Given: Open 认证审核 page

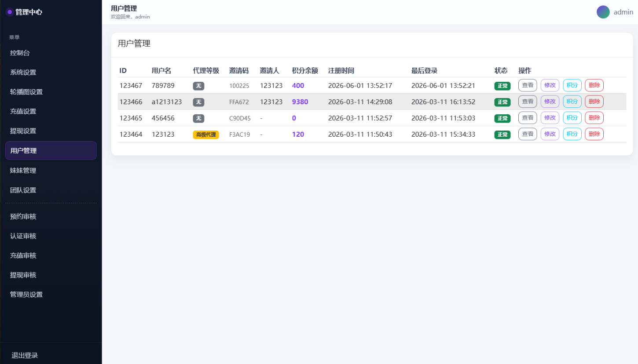Looking at the screenshot, I should [x=51, y=236].
